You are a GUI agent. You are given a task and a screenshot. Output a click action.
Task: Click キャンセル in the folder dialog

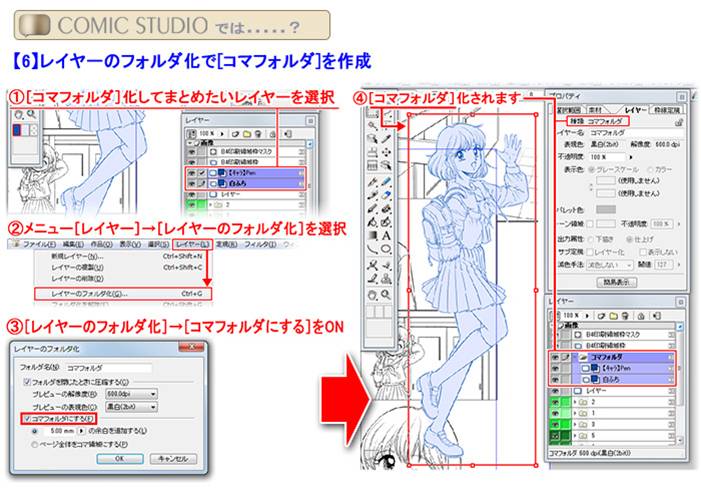pos(173,459)
